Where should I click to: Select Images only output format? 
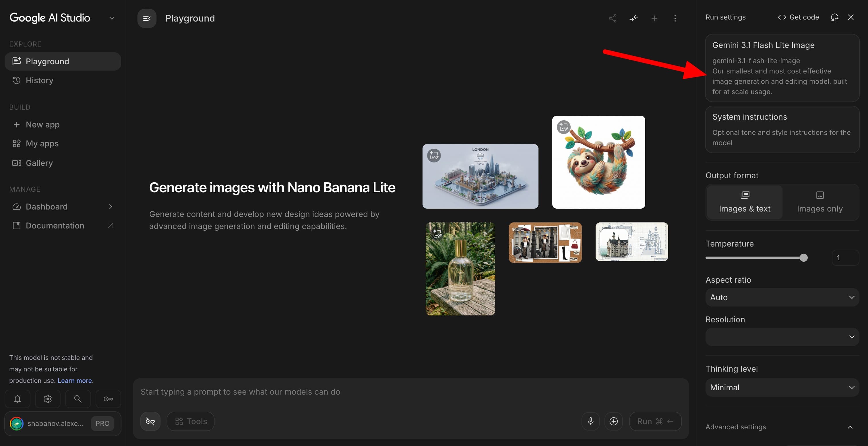(x=819, y=202)
